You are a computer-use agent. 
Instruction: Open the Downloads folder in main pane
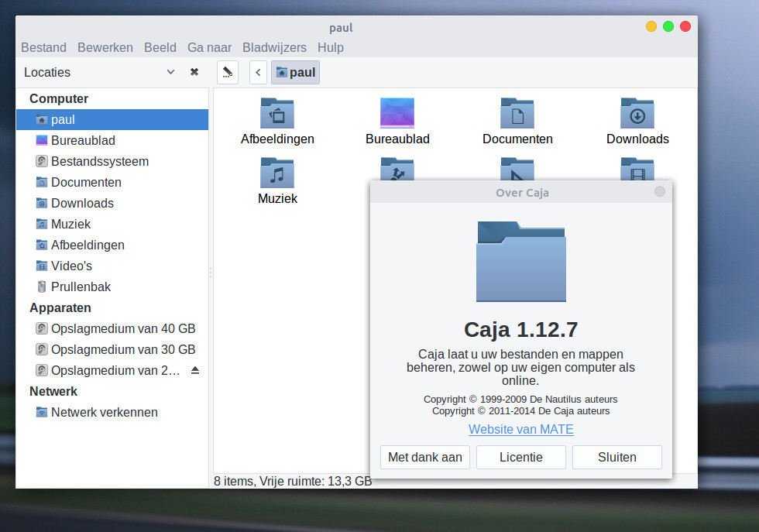click(637, 114)
